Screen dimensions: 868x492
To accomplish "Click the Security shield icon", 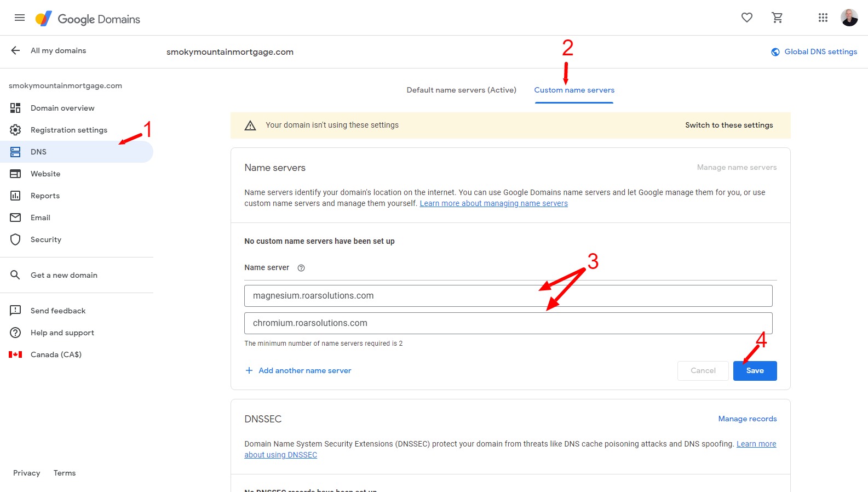I will coord(15,239).
